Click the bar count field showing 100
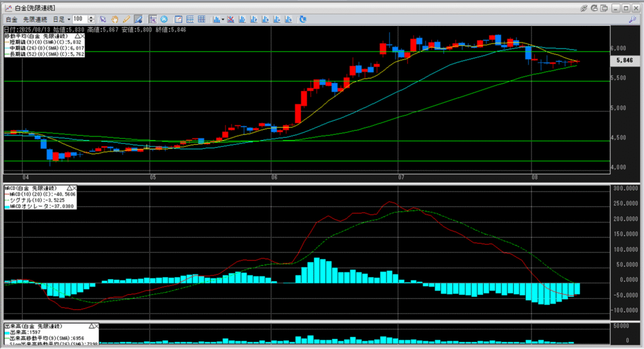Viewport: 644px width, 349px height. (80, 19)
